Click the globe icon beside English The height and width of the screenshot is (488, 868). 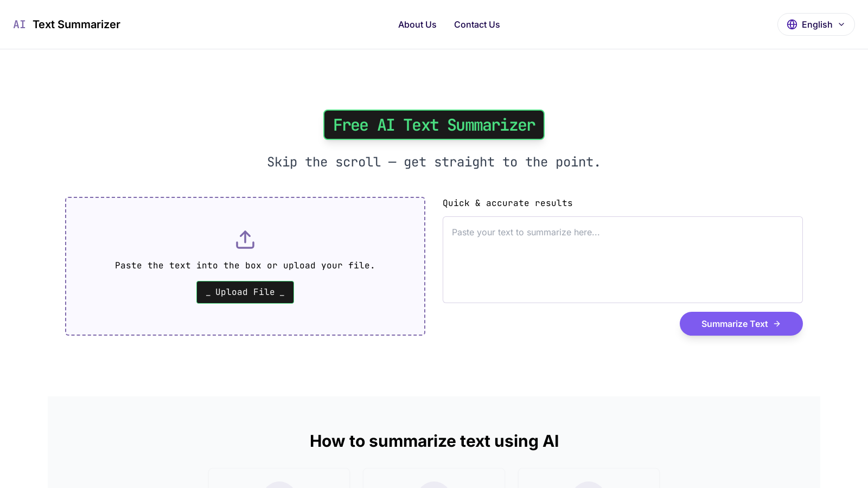pos(792,24)
